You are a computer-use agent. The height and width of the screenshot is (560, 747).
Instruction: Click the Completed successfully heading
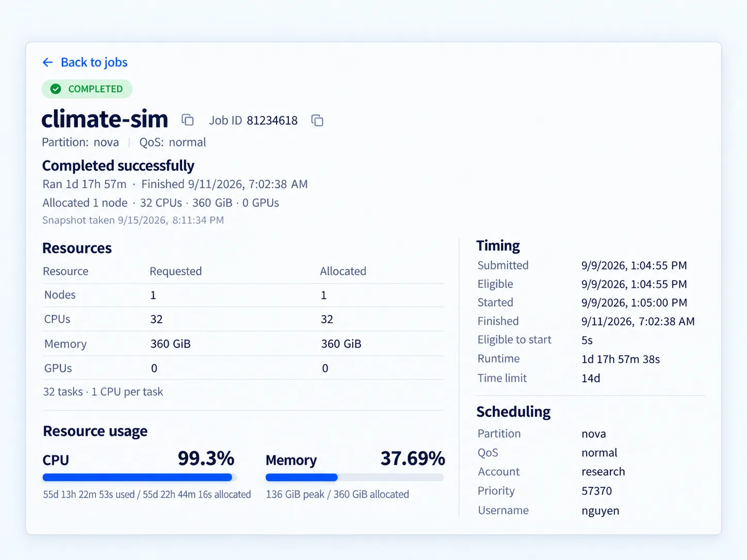coord(118,166)
